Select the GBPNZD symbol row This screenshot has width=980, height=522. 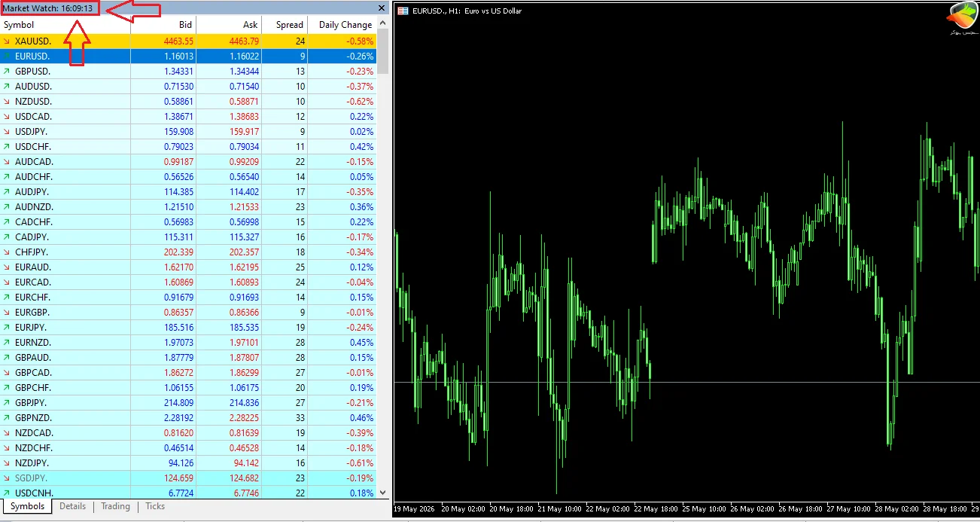tap(188, 417)
